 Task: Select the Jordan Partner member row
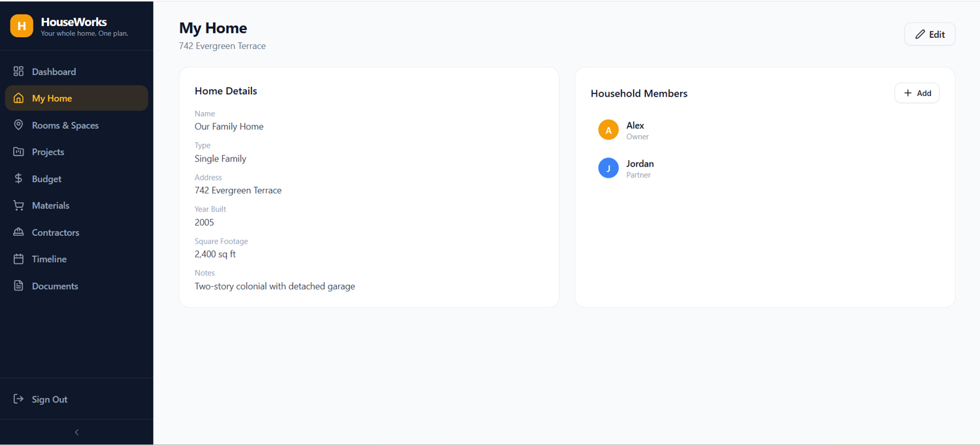point(765,169)
